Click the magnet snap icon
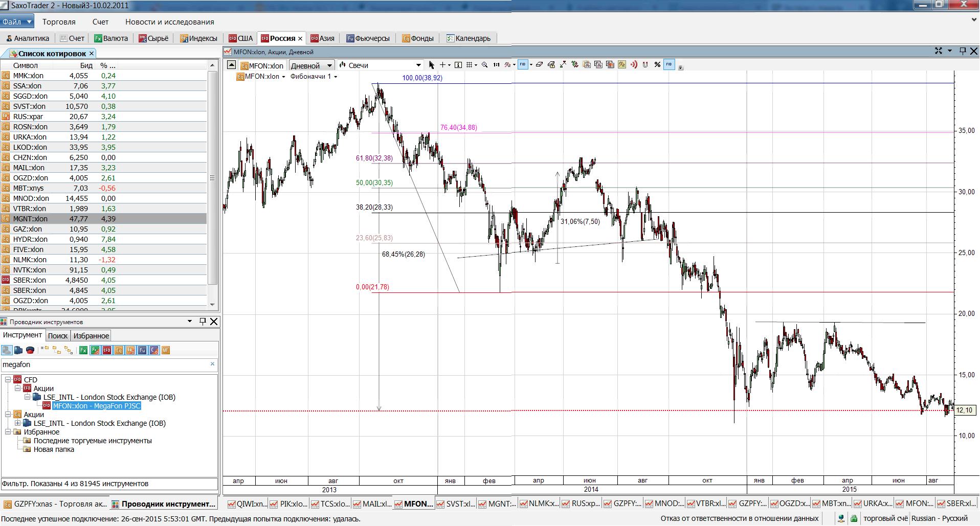Screen dimensions: 980x526 (645, 64)
